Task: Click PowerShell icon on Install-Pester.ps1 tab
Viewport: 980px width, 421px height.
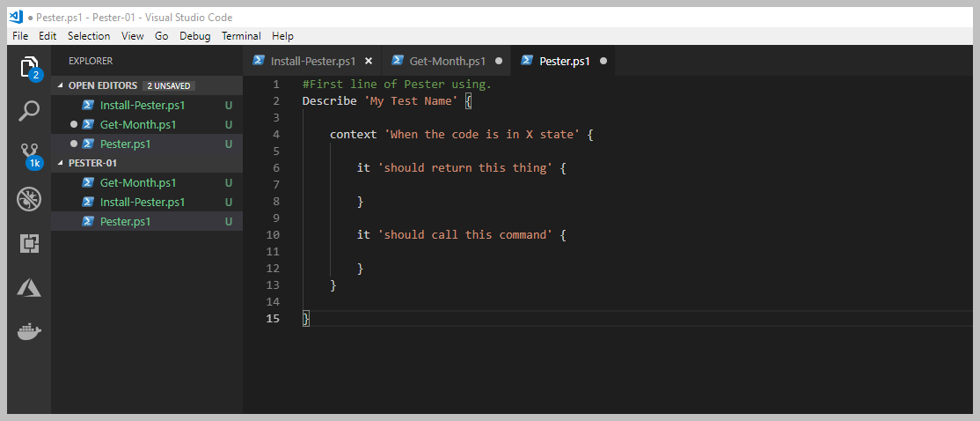Action: pyautogui.click(x=258, y=61)
